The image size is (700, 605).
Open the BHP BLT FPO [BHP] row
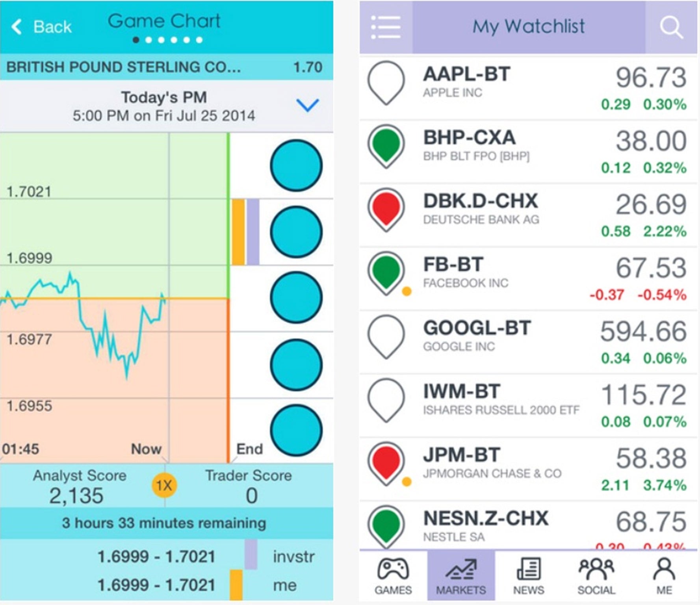(528, 152)
